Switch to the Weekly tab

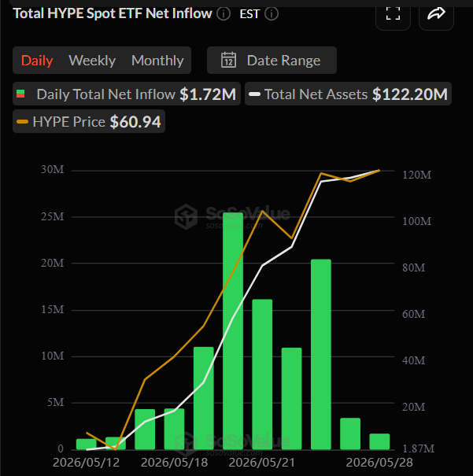coord(92,61)
